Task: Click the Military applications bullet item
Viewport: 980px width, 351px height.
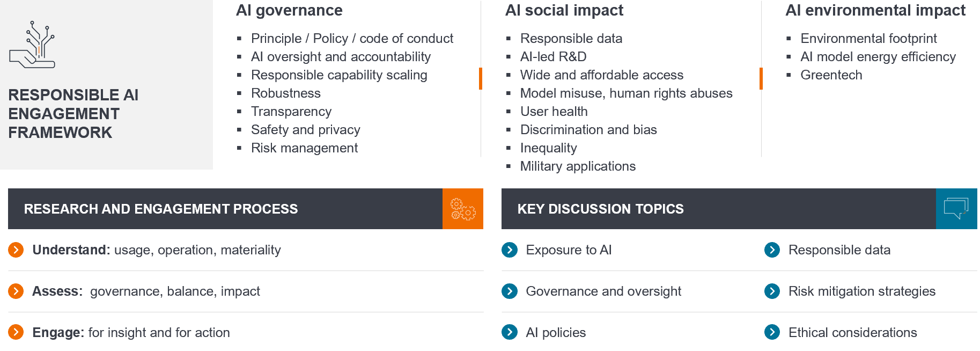Action: pos(577,166)
